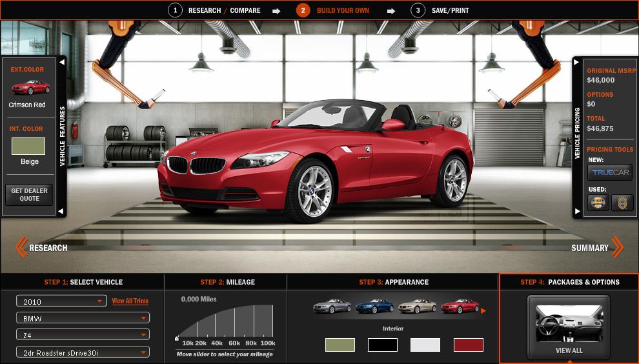The image size is (639, 364).
Task: Click the mileage slider handle at zero
Action: pyautogui.click(x=176, y=338)
